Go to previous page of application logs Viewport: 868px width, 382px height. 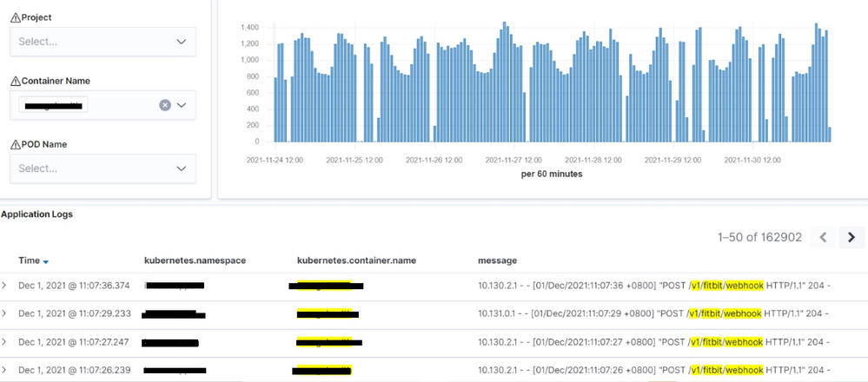tap(824, 237)
